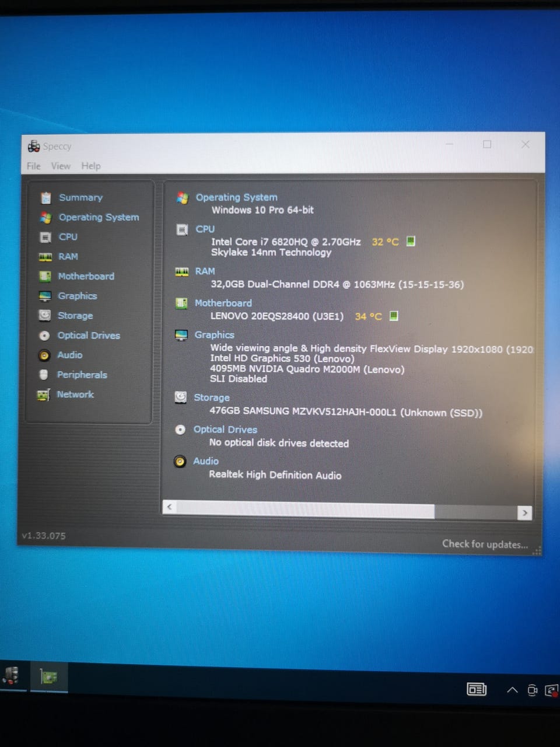Click the 32,0GB Dual-Channel DDR4 line

point(337,284)
